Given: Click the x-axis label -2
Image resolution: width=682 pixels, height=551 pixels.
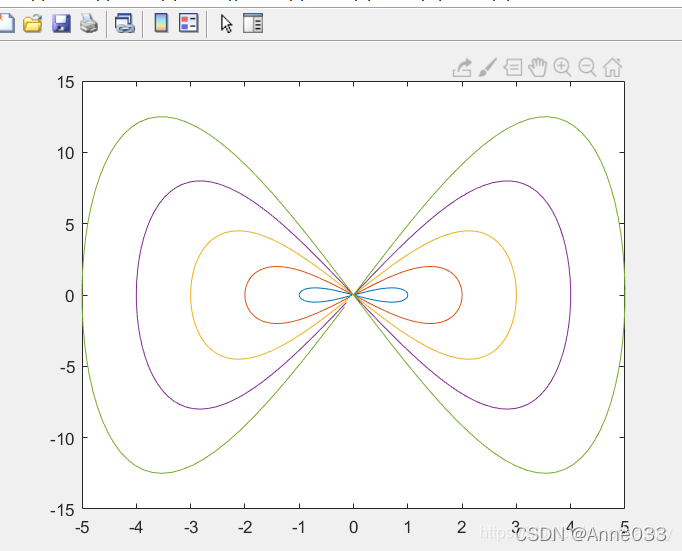Looking at the screenshot, I should coord(245,528).
